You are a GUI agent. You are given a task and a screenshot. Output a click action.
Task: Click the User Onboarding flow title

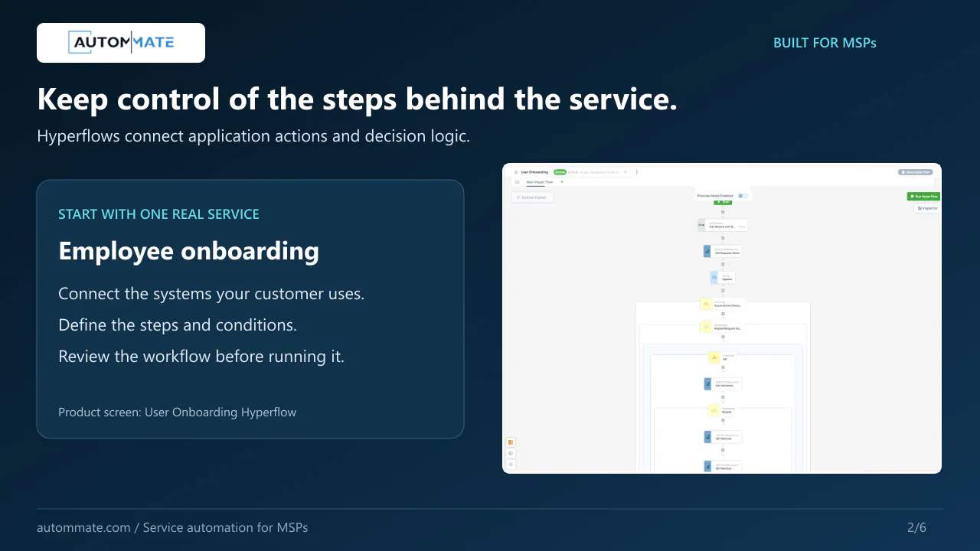(x=534, y=172)
